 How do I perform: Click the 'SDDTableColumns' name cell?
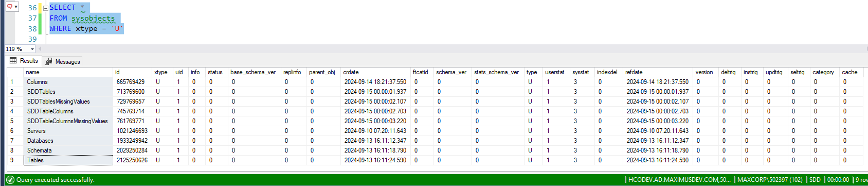point(68,111)
